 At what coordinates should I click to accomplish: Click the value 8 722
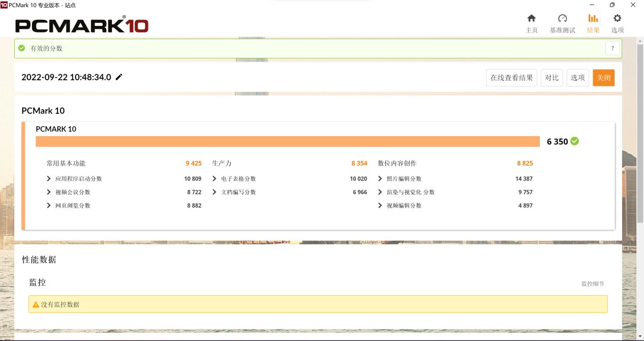(x=194, y=192)
